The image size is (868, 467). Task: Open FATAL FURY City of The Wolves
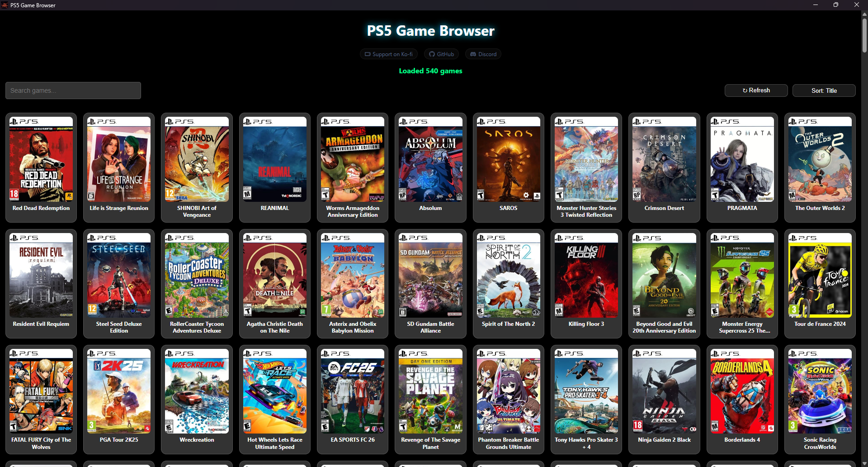coord(41,391)
